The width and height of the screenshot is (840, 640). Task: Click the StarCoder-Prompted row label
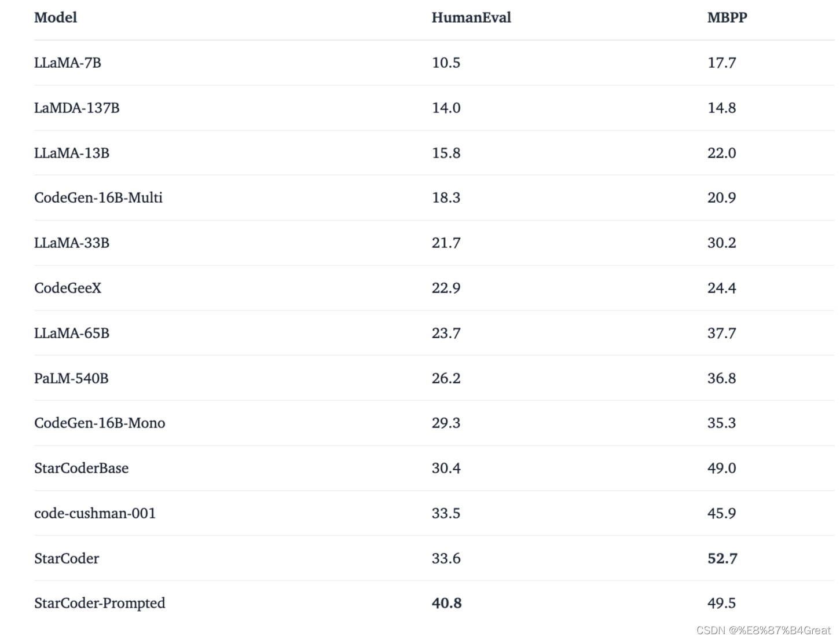(100, 603)
